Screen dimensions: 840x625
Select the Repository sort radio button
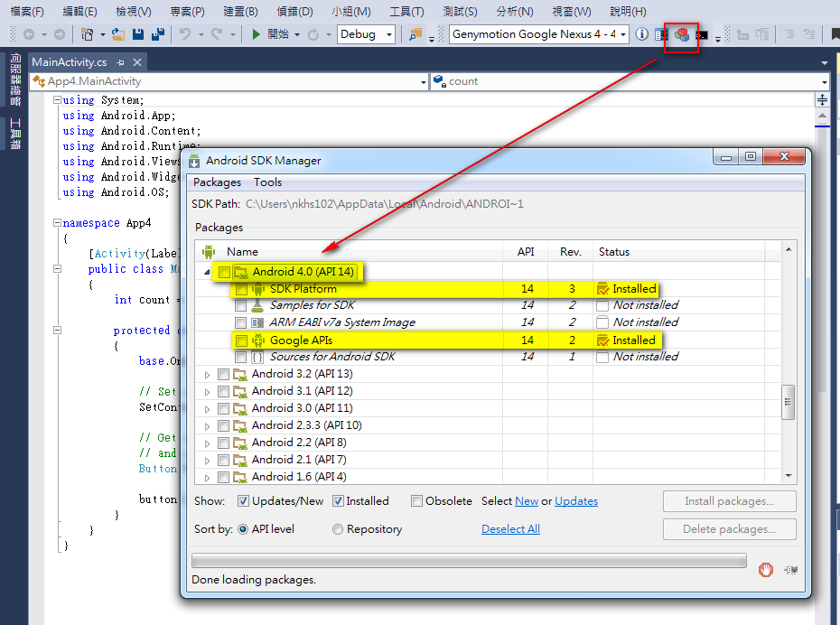[338, 529]
